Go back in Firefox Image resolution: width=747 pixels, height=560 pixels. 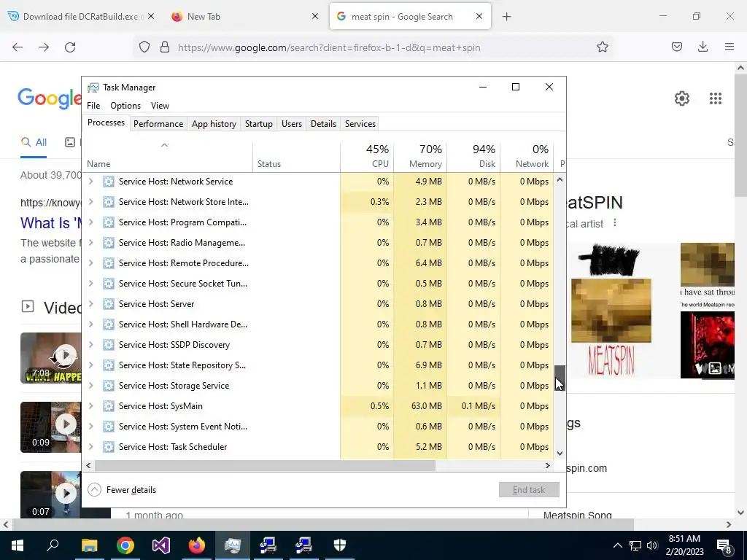(18, 47)
